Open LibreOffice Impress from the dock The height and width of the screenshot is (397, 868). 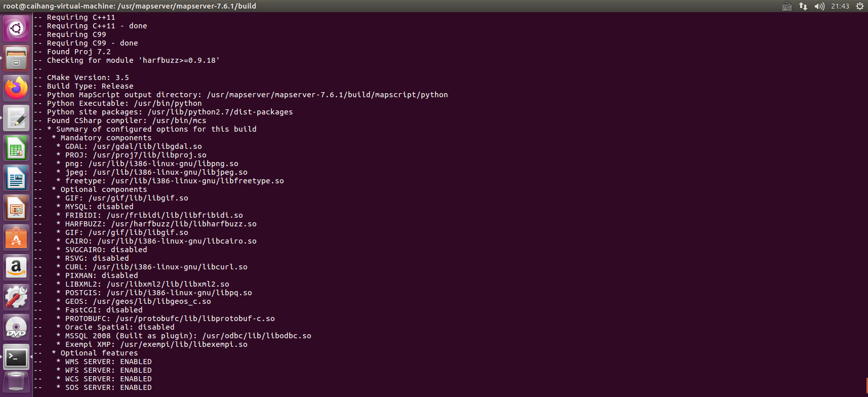(16, 208)
